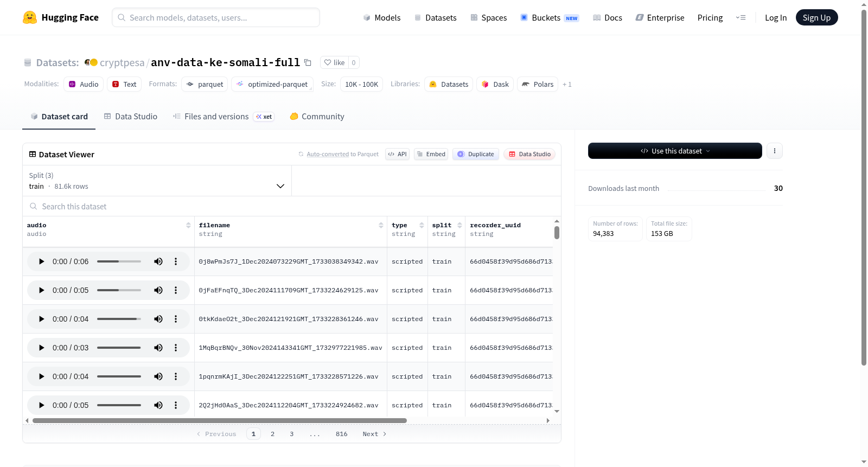The image size is (868, 467).
Task: Select the parquet format tag
Action: [205, 84]
